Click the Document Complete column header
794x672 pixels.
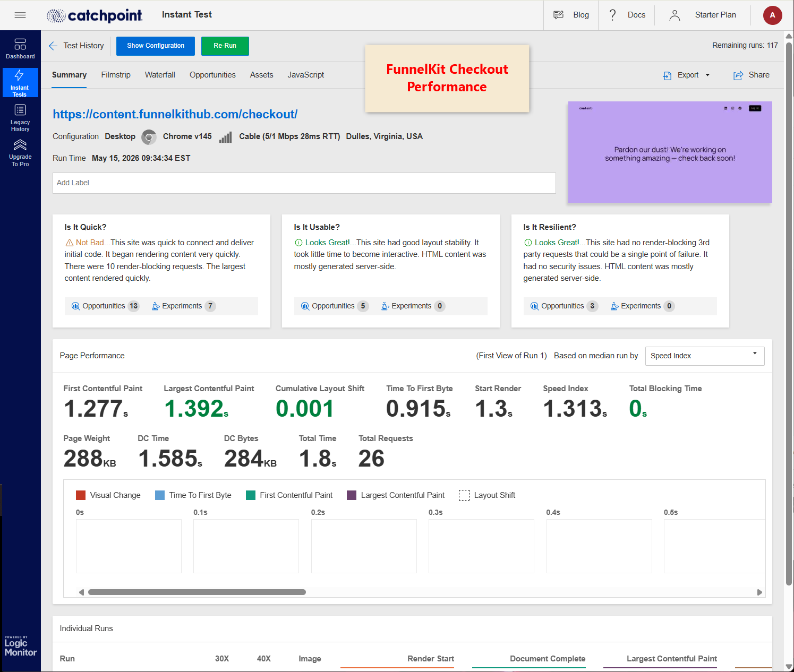click(x=548, y=659)
